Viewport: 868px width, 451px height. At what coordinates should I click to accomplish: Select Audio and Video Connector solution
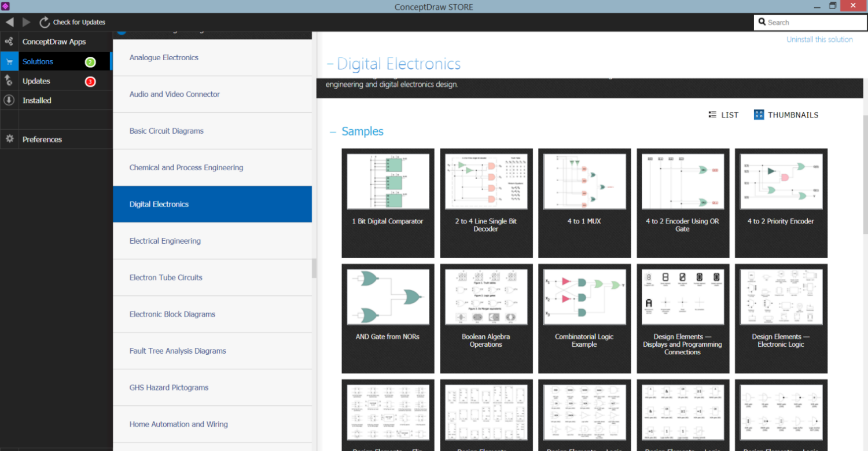point(212,94)
